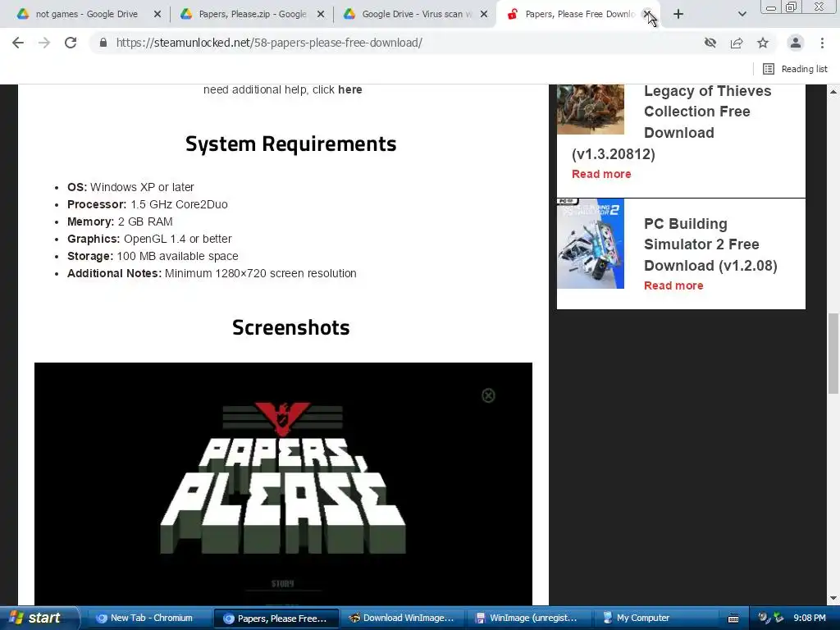The width and height of the screenshot is (840, 630).
Task: Open a new tab with plus button
Action: (678, 15)
